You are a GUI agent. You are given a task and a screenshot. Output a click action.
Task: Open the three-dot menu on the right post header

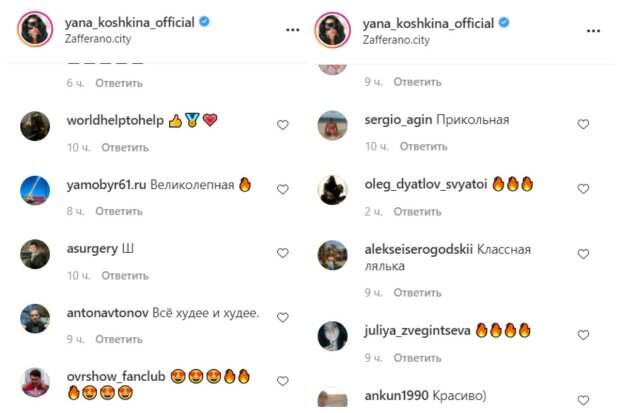[594, 31]
